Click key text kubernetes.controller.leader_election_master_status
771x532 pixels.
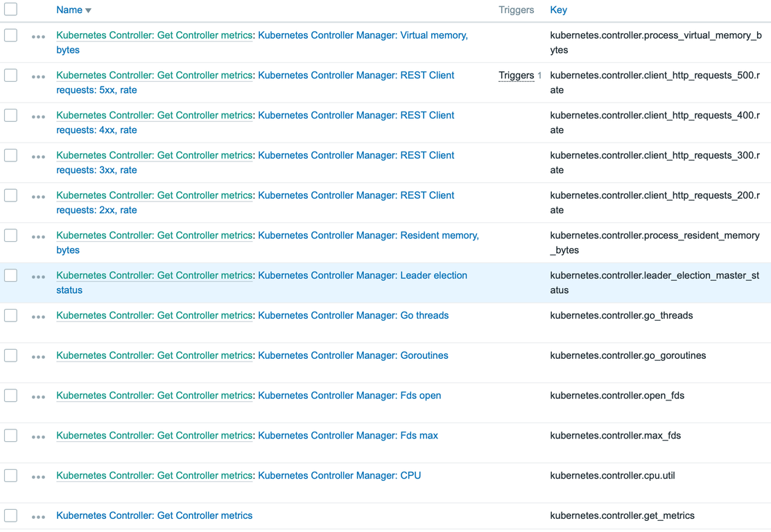(655, 283)
